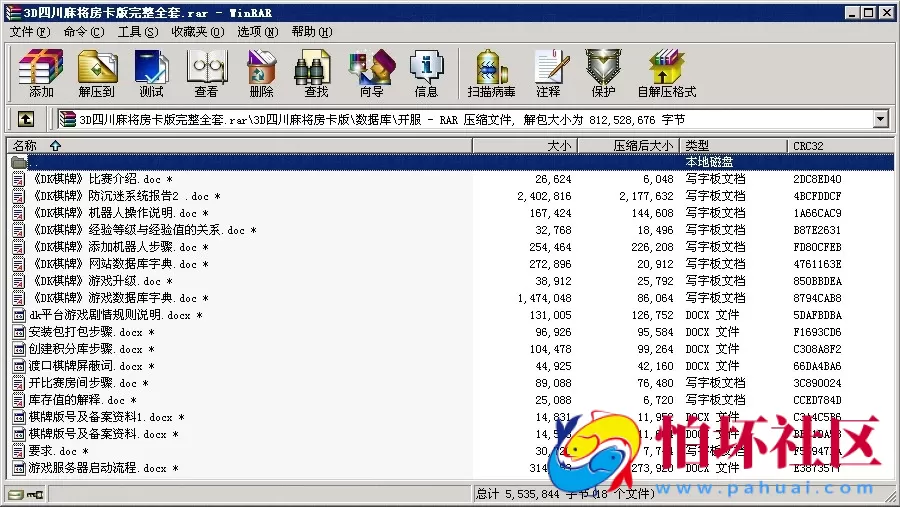Select 创建积分库步骤.docx file

click(x=92, y=349)
